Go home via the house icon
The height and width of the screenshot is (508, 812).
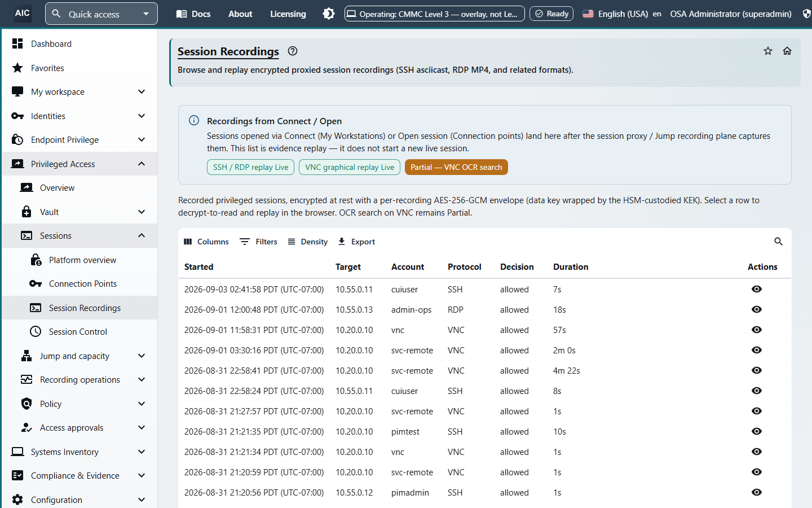(x=787, y=51)
